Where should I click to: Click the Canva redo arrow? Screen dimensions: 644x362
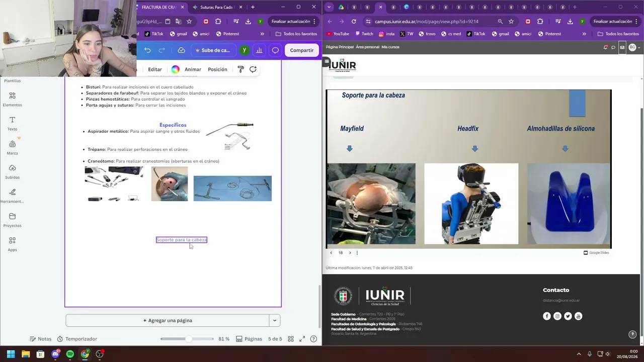(162, 50)
